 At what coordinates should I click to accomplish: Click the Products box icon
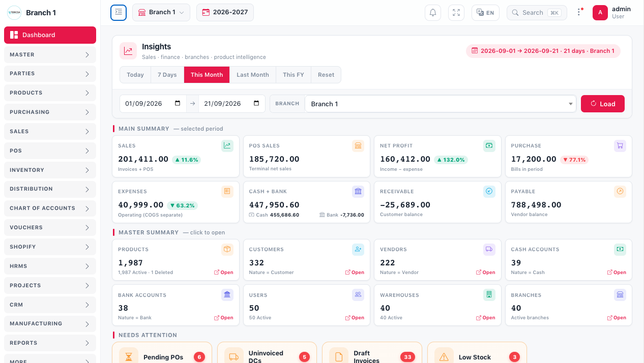tap(227, 250)
